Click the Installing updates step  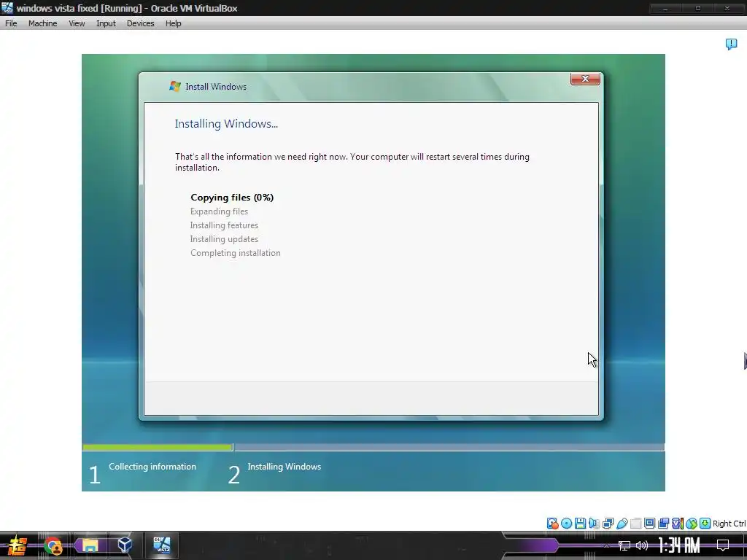(224, 239)
